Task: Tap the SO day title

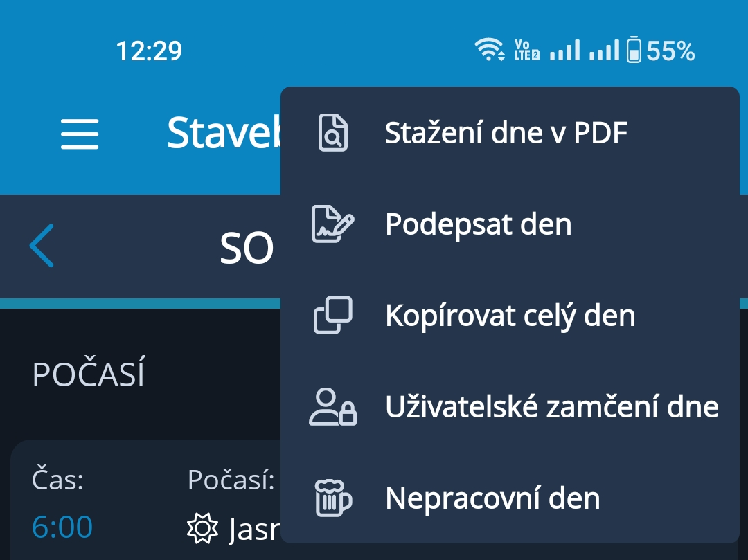Action: (247, 249)
